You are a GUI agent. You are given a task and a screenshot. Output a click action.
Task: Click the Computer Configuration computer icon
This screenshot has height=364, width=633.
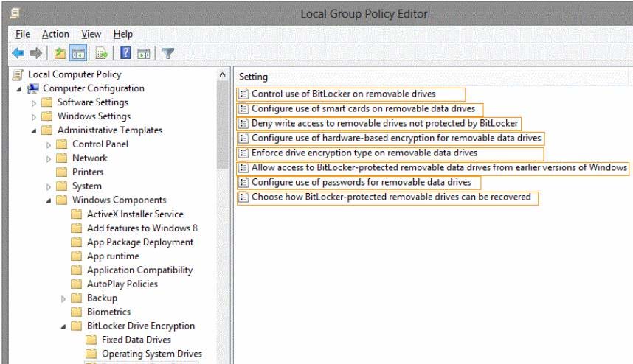click(32, 88)
